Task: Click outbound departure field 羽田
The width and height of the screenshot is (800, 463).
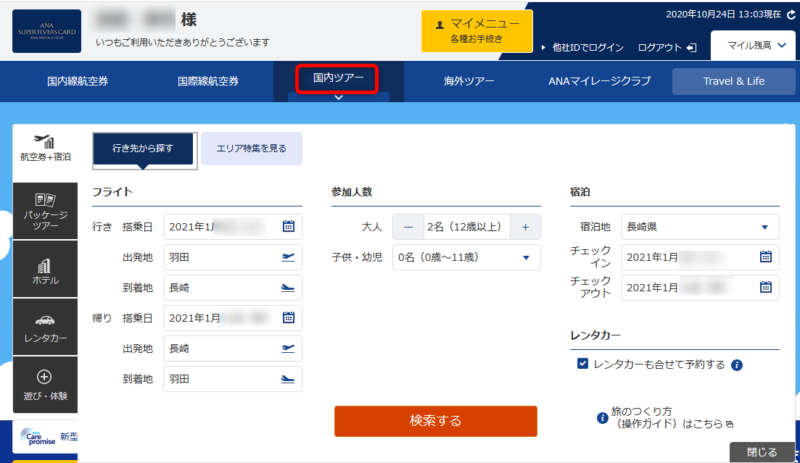Action: point(233,257)
